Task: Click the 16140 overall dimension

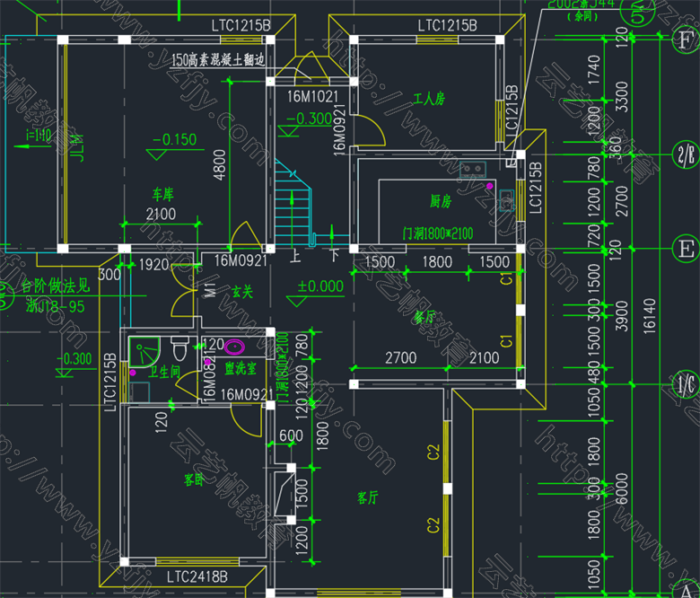Action: 650,316
